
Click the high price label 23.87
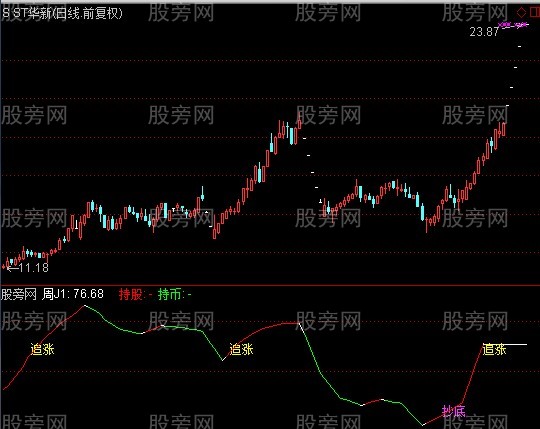(x=484, y=32)
